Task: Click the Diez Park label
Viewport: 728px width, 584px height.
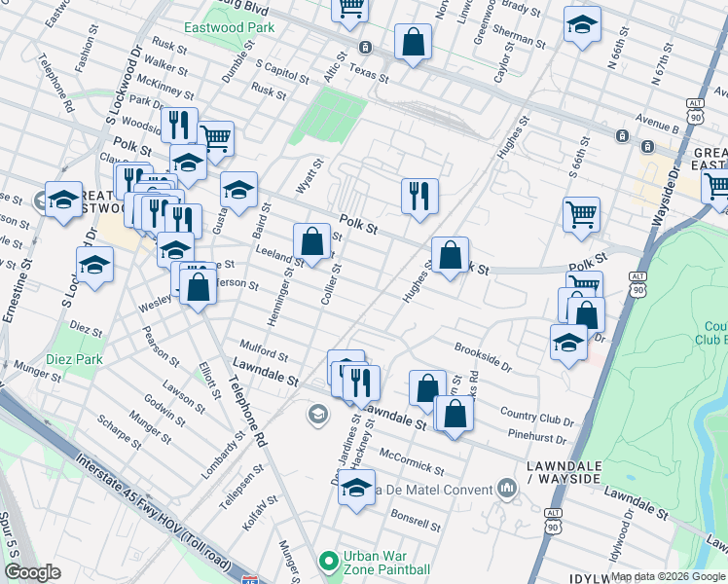Action: click(x=74, y=359)
